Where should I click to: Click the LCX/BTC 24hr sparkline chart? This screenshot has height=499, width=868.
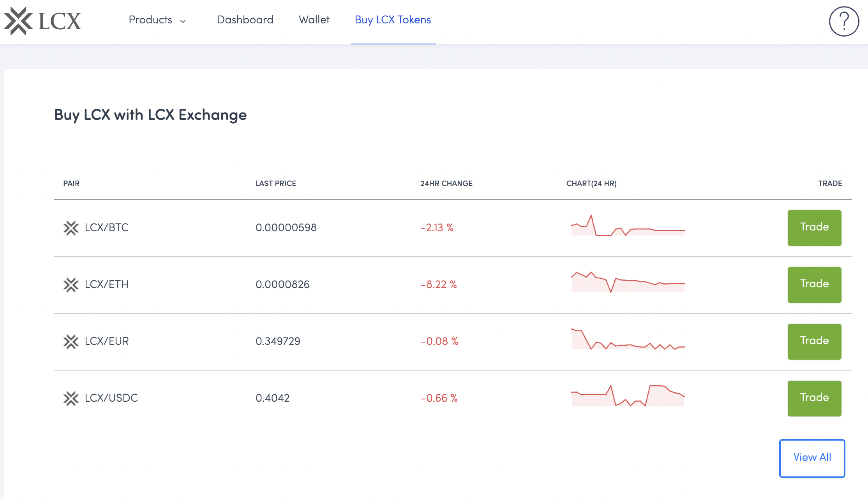pos(628,227)
